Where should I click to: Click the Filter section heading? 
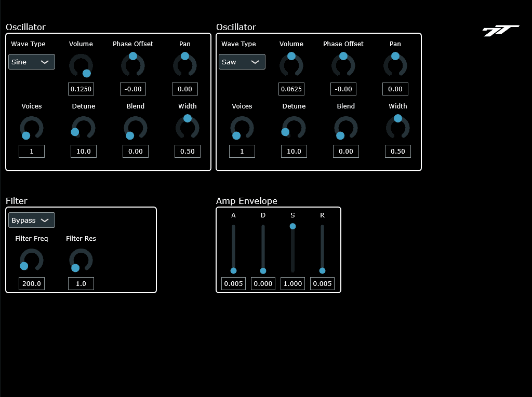[x=16, y=201]
